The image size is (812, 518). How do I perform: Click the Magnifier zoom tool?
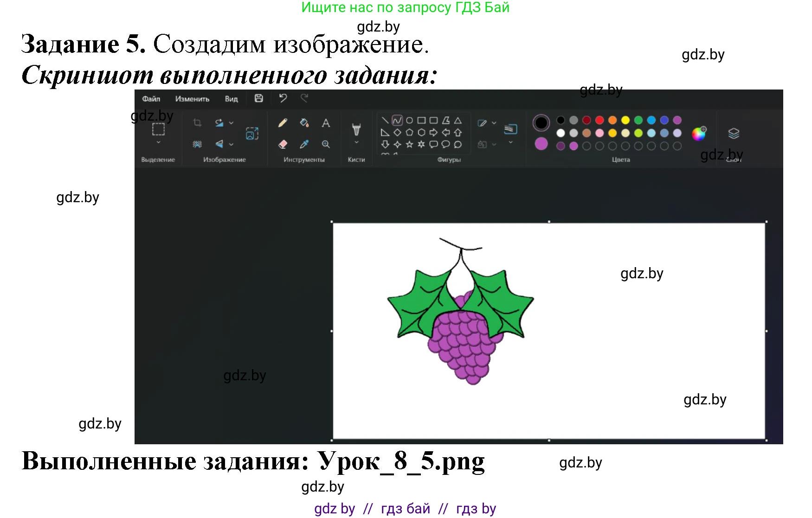click(x=326, y=144)
